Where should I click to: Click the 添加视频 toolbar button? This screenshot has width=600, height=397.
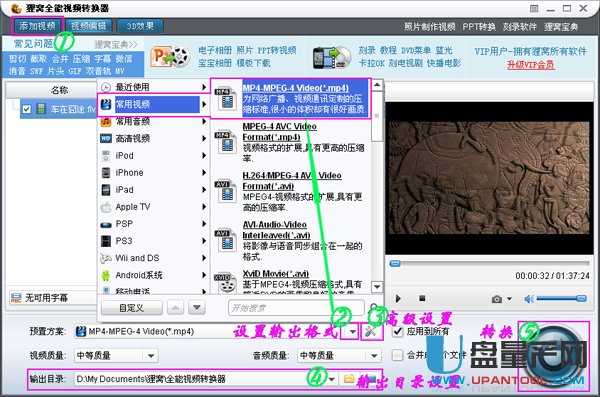click(38, 26)
